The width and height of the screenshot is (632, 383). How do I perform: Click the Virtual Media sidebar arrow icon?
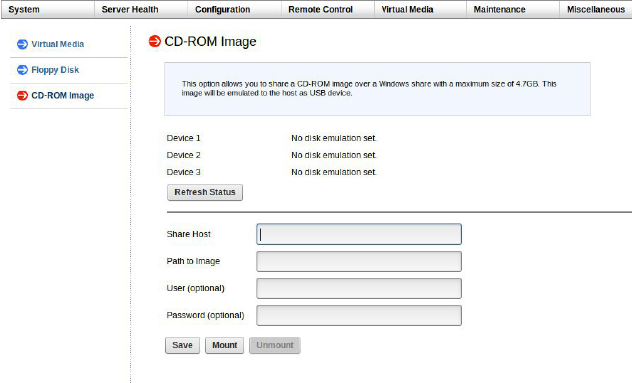[22, 44]
